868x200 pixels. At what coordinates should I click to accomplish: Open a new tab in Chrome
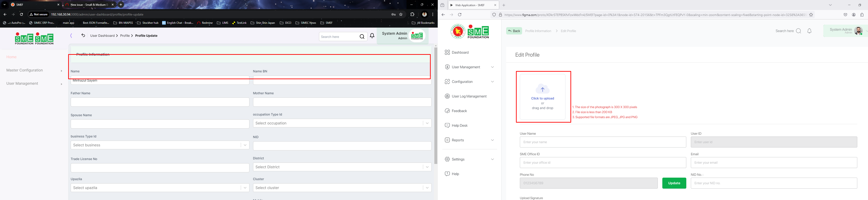pos(121,5)
